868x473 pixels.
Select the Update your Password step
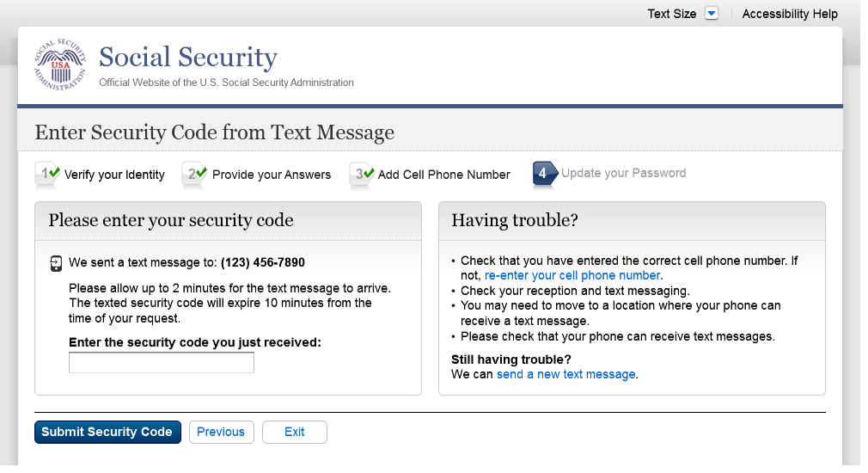(x=623, y=173)
